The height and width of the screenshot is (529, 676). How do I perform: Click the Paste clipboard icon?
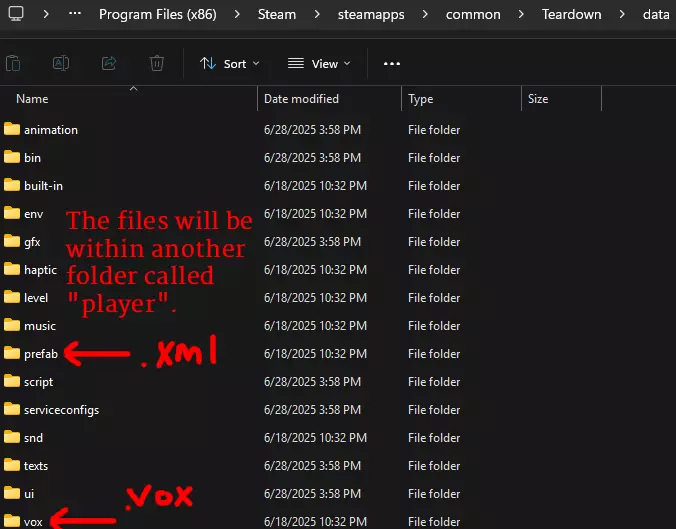coord(13,63)
